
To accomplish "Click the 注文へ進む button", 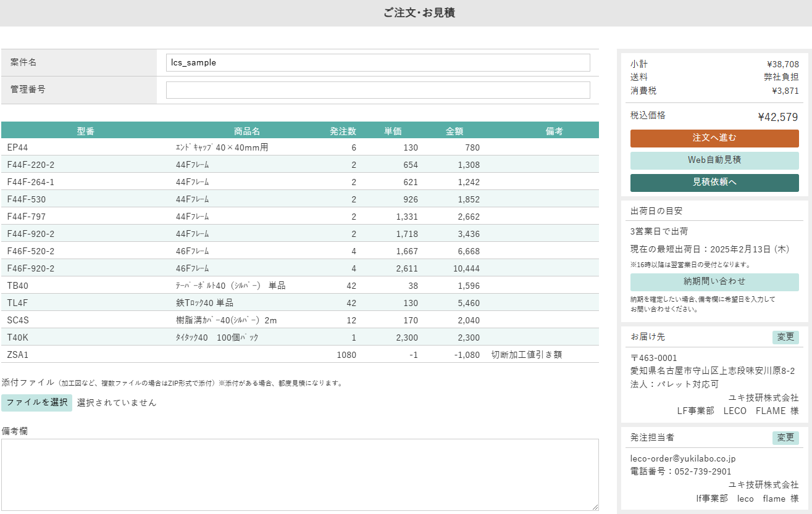I will (x=714, y=138).
